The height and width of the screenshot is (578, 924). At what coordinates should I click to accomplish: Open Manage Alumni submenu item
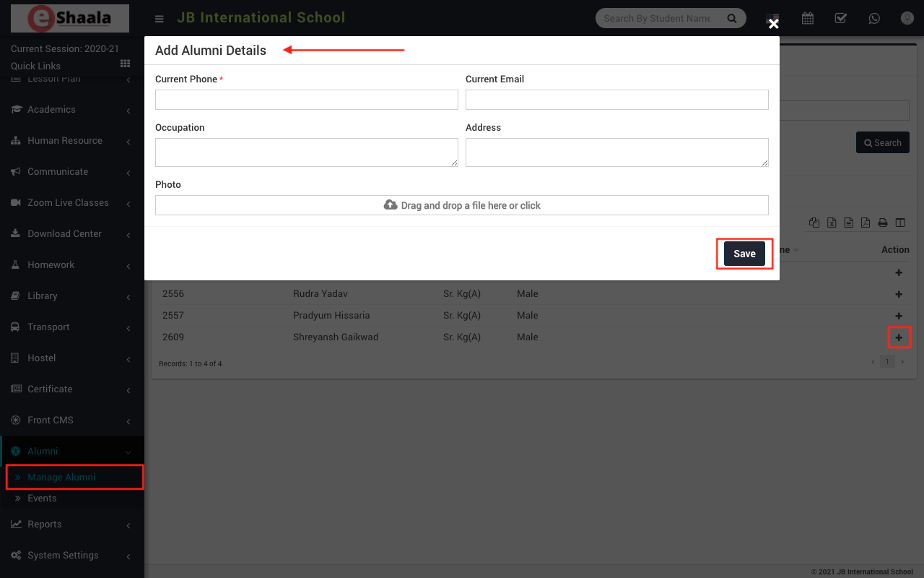tap(61, 478)
